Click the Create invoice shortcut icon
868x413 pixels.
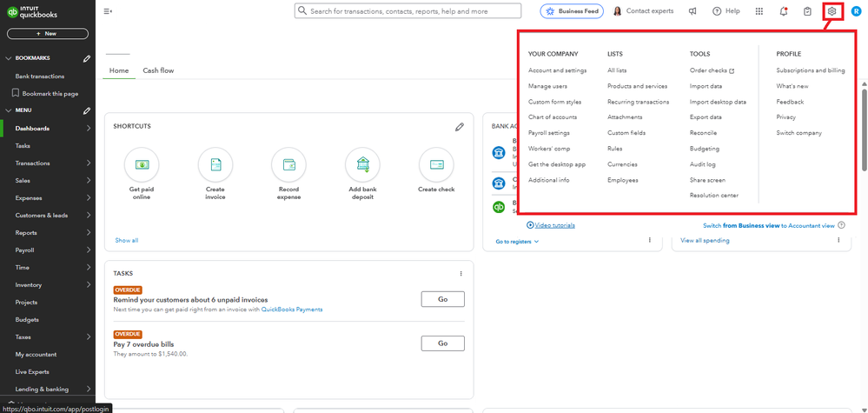coord(215,164)
